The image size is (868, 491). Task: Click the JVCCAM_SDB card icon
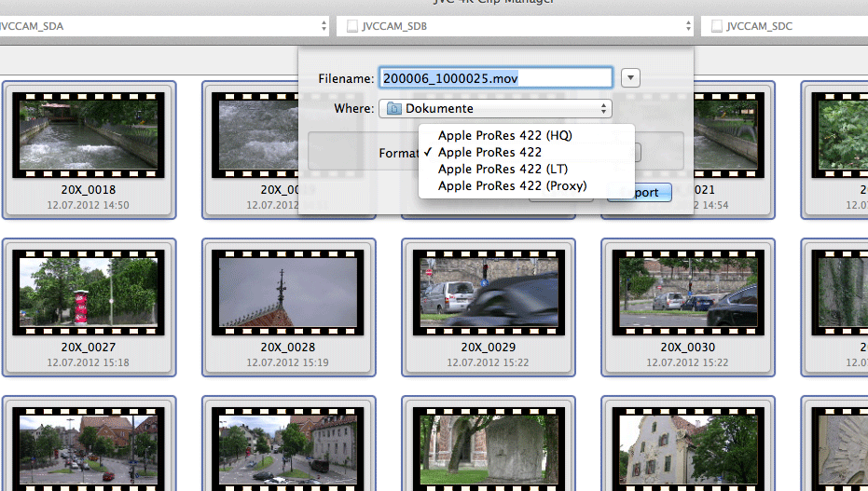pyautogui.click(x=352, y=26)
